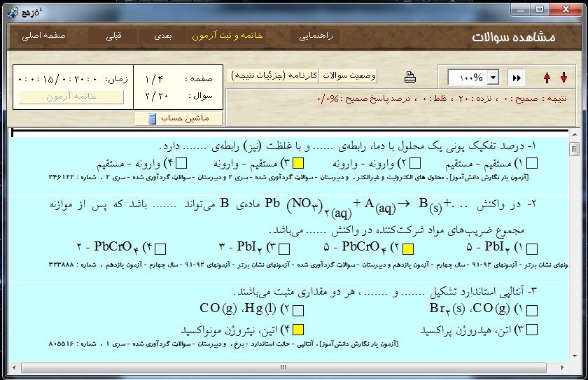The height and width of the screenshot is (380, 588).
Task: Toggle yellow option ۴ اتین، نیتروژن مونواکسید
Action: tap(298, 330)
